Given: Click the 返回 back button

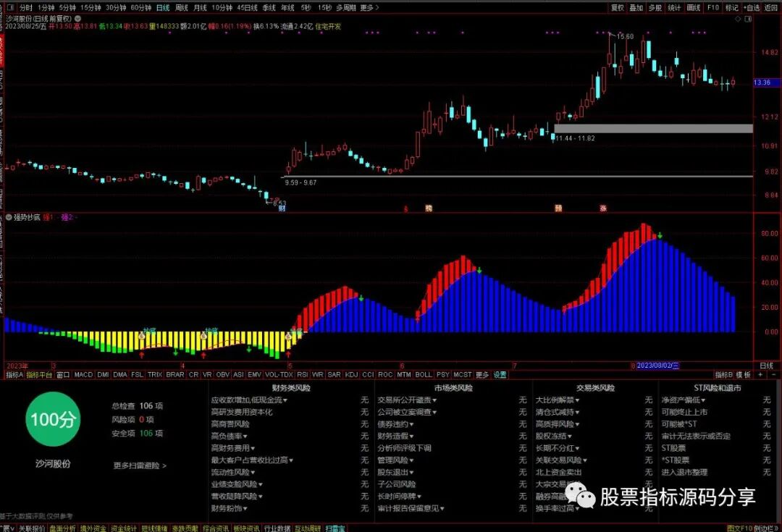Looking at the screenshot, I should [771, 7].
